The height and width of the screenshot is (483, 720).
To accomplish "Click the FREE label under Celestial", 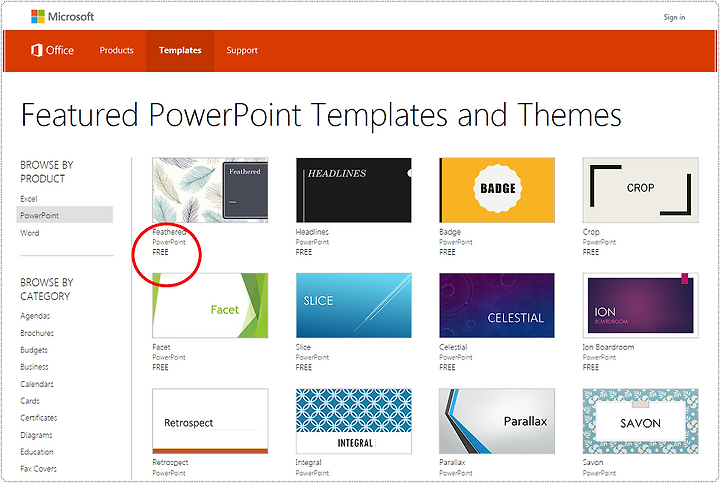I will coord(447,367).
